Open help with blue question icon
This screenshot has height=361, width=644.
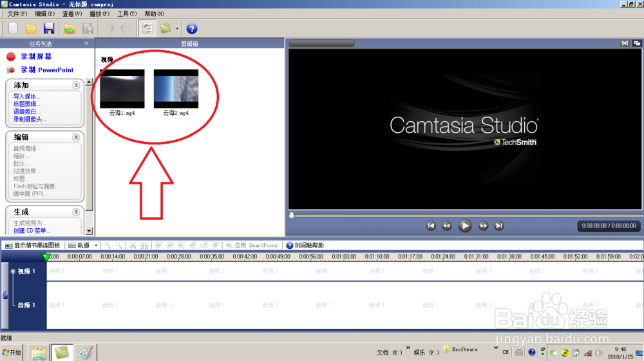[x=191, y=28]
